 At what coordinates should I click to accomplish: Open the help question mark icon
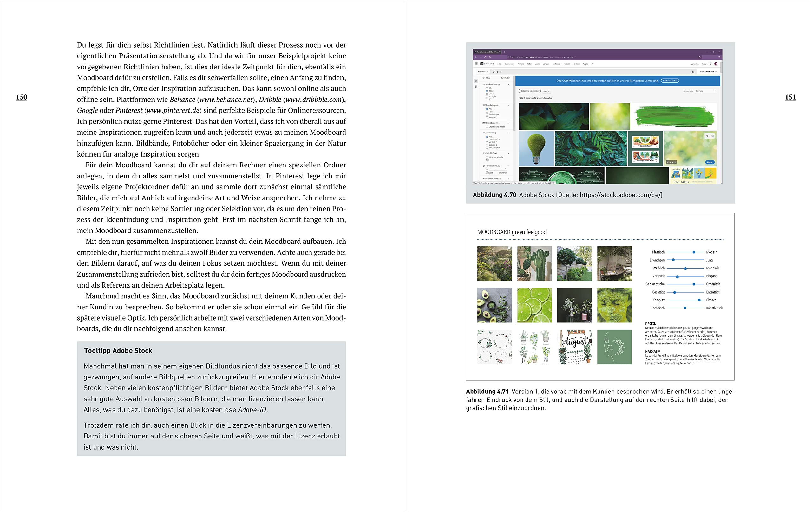[x=710, y=64]
